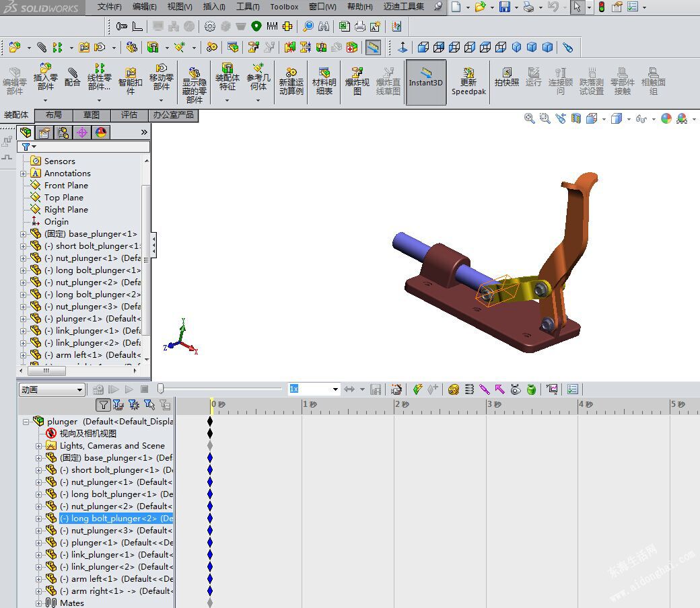Click the edit appearance color ball icon
Image resolution: width=700 pixels, height=608 pixels.
[666, 118]
